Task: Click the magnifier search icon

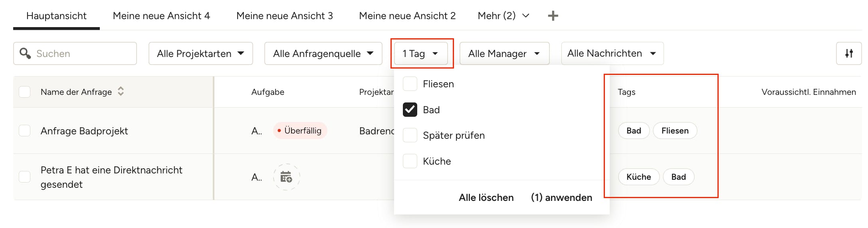Action: 25,53
